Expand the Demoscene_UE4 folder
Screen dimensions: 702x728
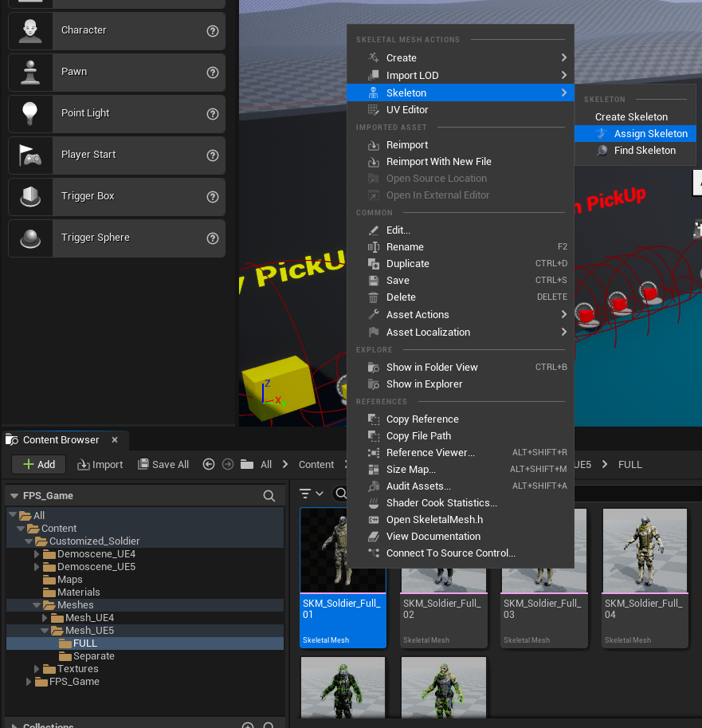(x=37, y=554)
